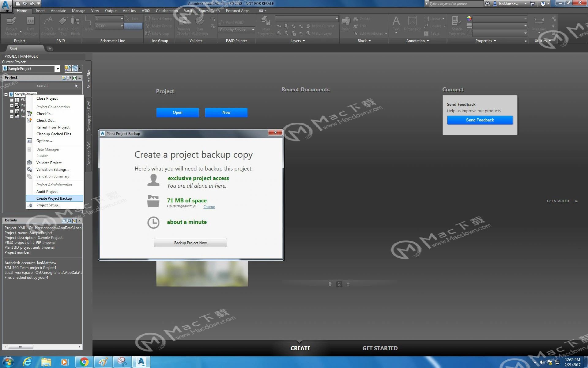Screen dimensions: 588x368
Task: Click the plus new tab button beside Start
Action: (50, 49)
